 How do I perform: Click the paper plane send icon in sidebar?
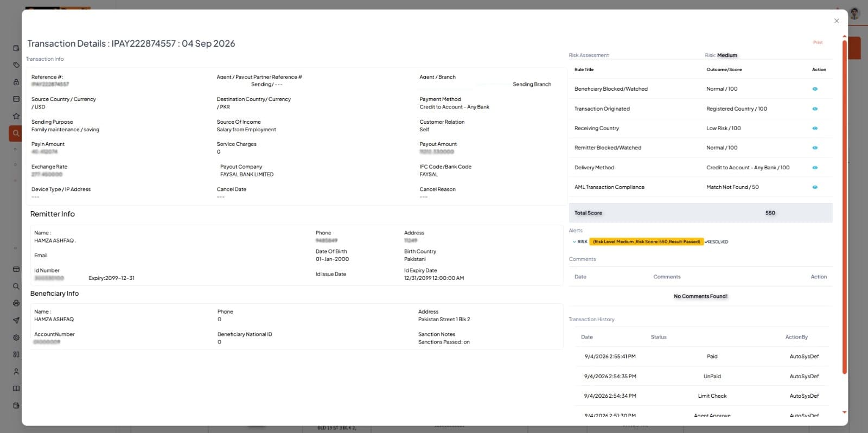16,321
